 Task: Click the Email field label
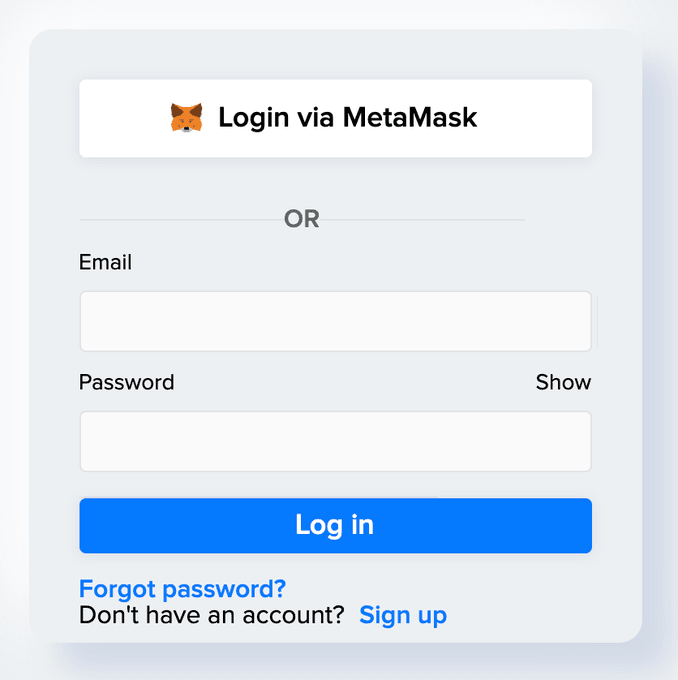pyautogui.click(x=105, y=262)
